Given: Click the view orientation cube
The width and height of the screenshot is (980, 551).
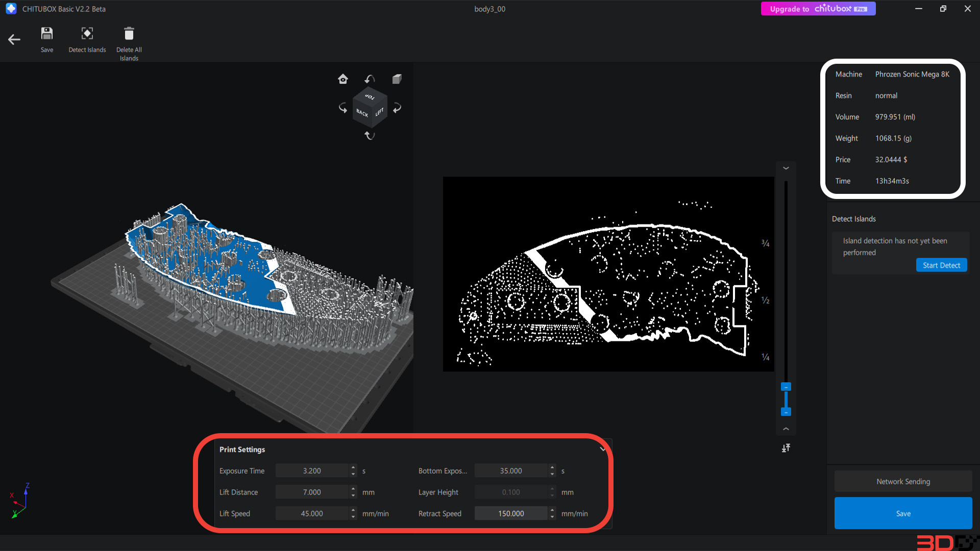Looking at the screenshot, I should tap(370, 107).
